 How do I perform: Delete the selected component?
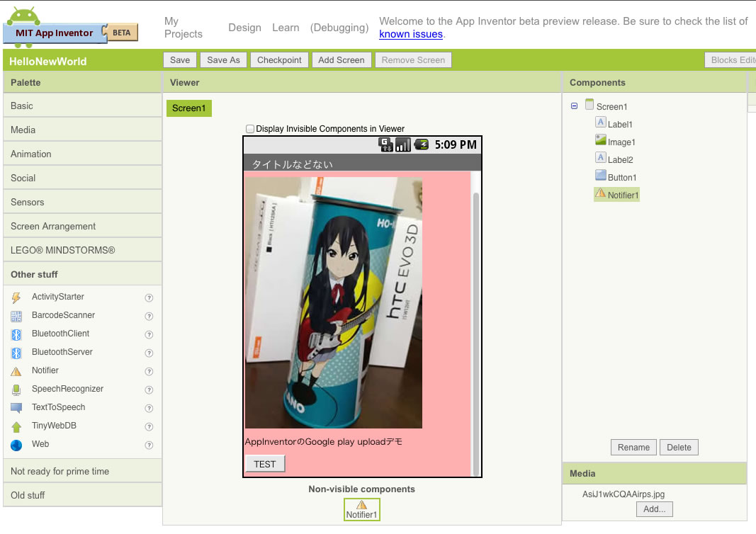coord(679,448)
